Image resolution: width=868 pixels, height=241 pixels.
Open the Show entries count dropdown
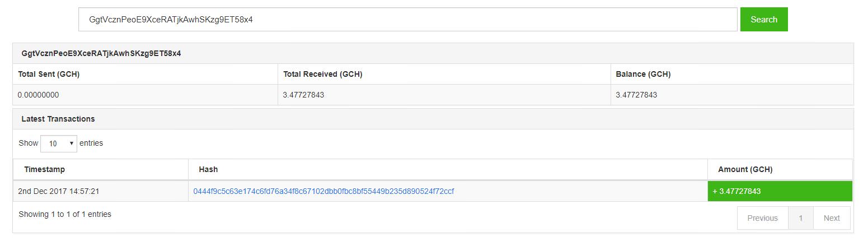[x=59, y=143]
